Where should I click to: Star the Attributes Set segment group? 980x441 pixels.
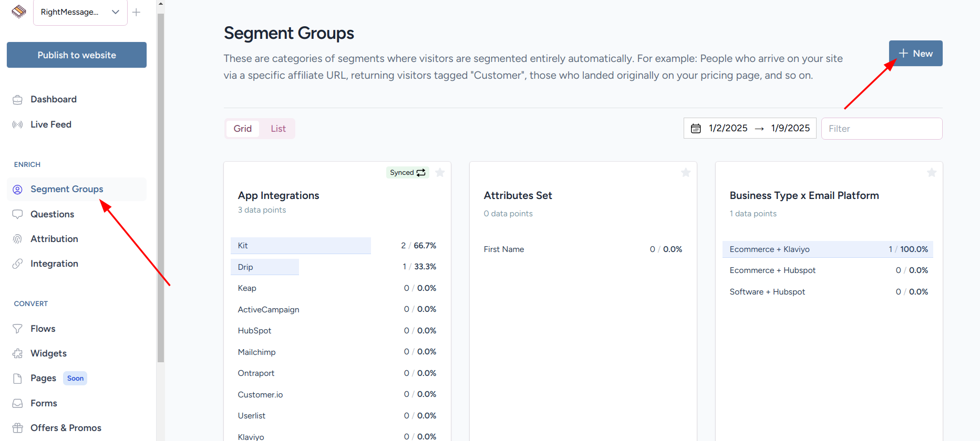tap(686, 173)
